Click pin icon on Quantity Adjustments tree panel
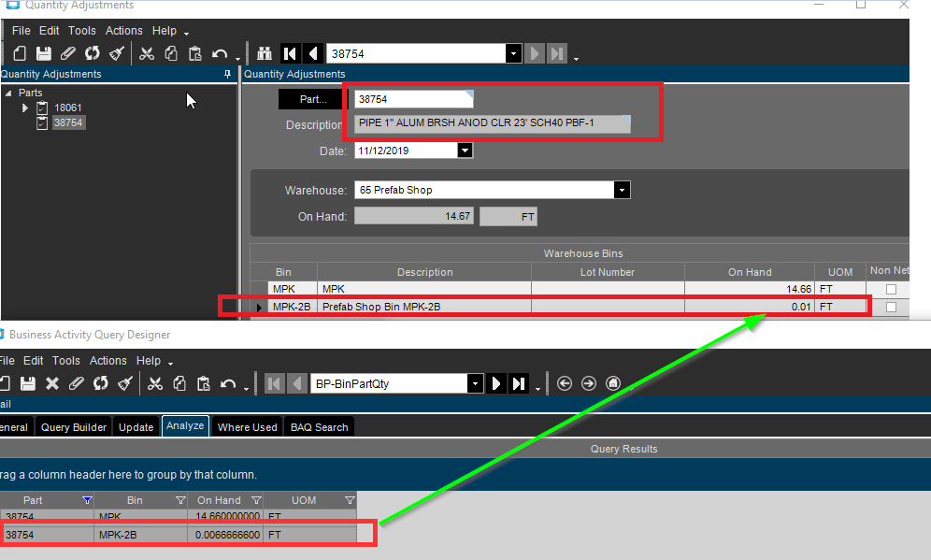The image size is (931, 560). [x=227, y=74]
